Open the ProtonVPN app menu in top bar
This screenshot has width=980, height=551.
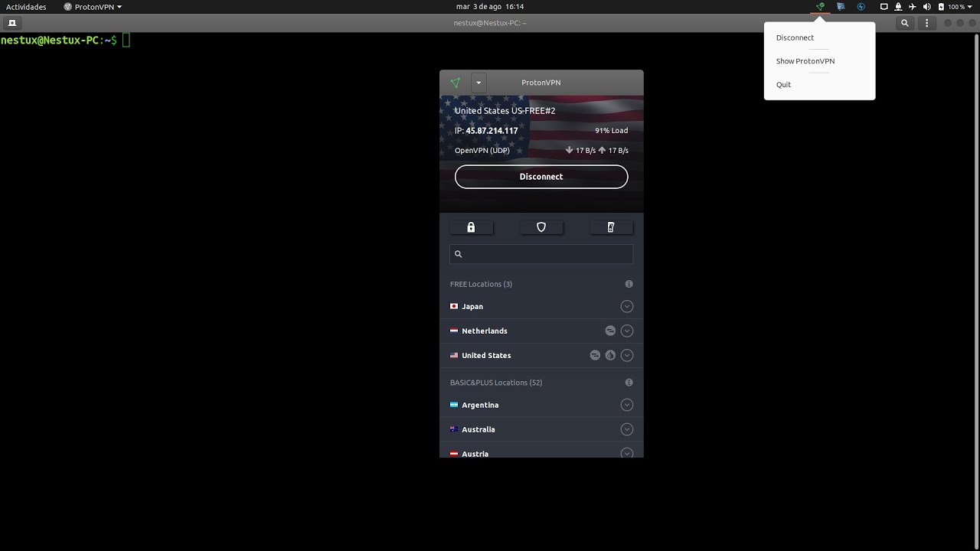click(93, 7)
